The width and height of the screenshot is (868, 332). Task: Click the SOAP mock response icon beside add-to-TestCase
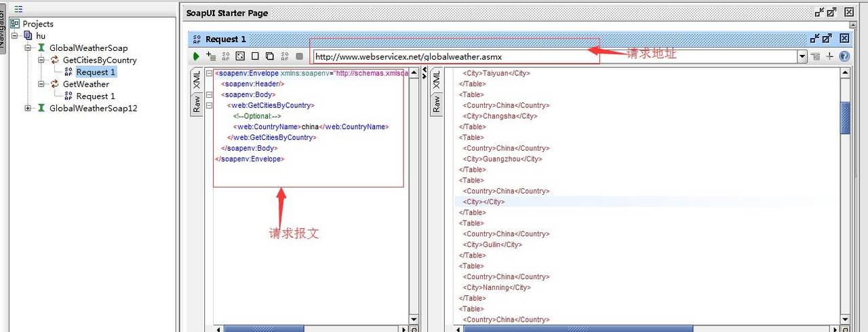(226, 57)
